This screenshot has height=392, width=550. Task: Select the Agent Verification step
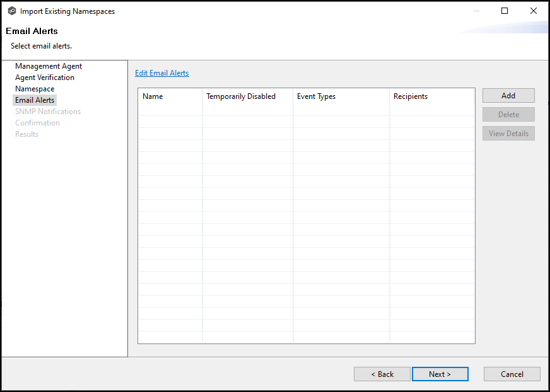[45, 78]
